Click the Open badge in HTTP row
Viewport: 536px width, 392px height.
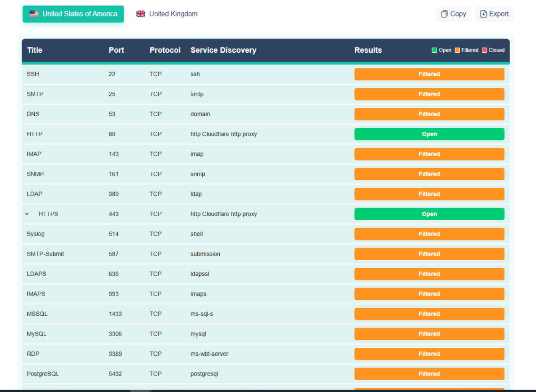tap(429, 134)
